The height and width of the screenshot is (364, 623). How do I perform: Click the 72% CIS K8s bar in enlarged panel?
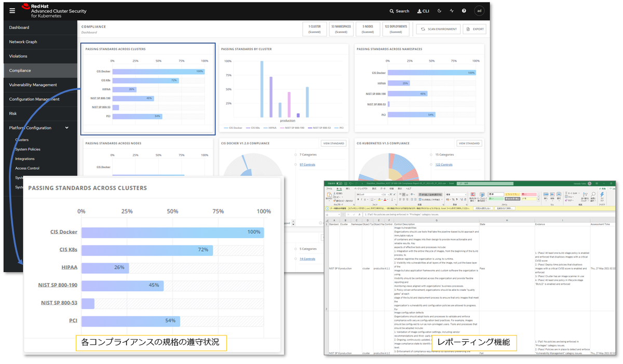[147, 250]
